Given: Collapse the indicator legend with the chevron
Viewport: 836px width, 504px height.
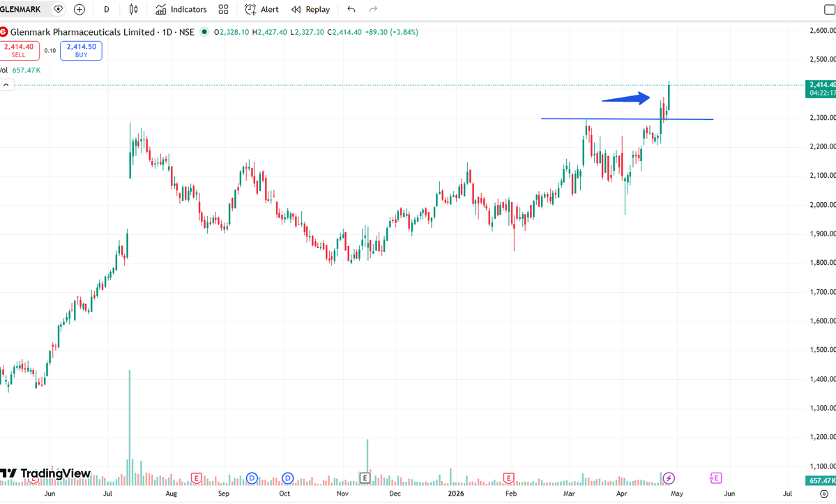Looking at the screenshot, I should point(6,85).
